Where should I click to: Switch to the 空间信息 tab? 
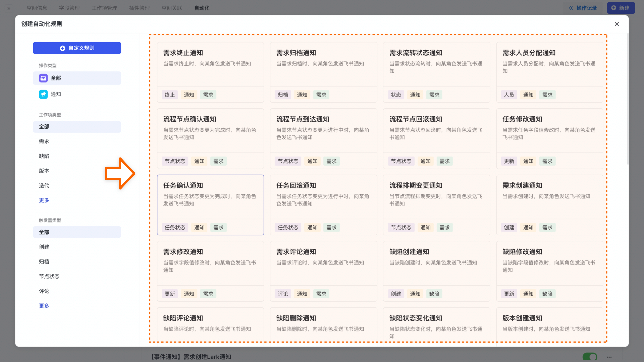tap(37, 8)
